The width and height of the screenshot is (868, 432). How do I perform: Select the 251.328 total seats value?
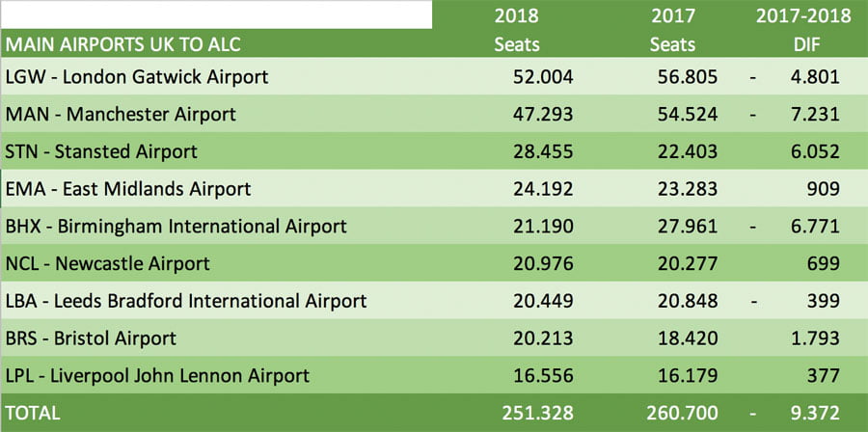(x=537, y=413)
